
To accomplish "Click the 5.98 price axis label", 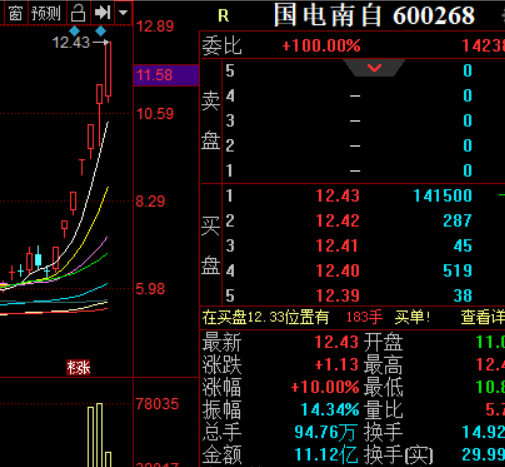I will pos(150,289).
